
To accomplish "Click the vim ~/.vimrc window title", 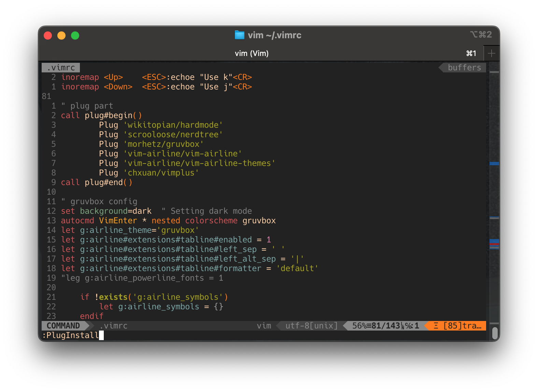I will (274, 35).
